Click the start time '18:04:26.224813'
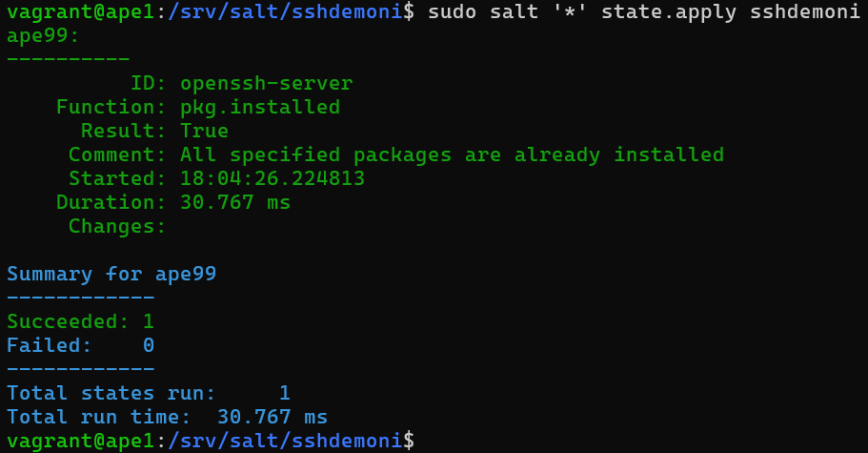This screenshot has width=868, height=453. pos(273,178)
